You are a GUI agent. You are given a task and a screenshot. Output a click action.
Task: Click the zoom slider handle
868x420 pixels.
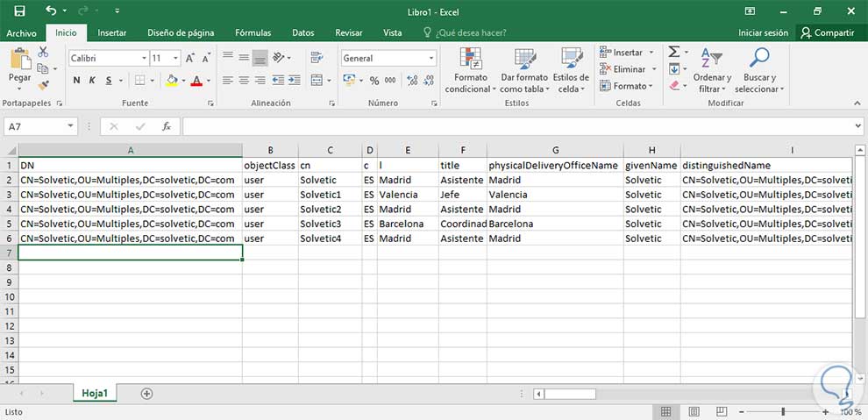(783, 412)
